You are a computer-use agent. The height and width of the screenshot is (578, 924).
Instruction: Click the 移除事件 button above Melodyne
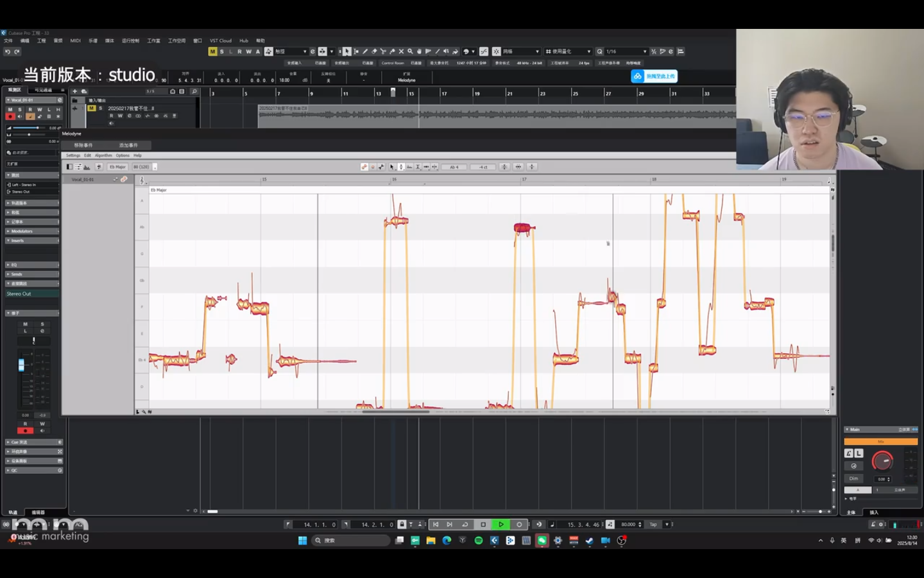point(83,145)
